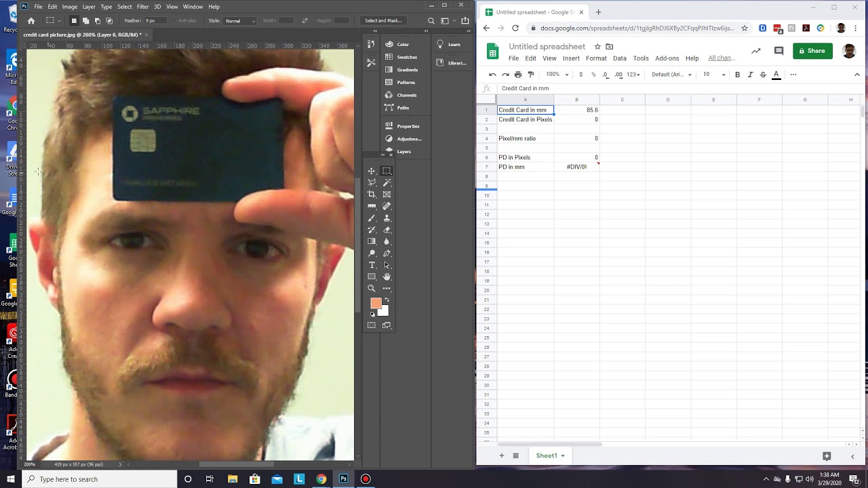Open the Sheets Format menu

point(596,58)
